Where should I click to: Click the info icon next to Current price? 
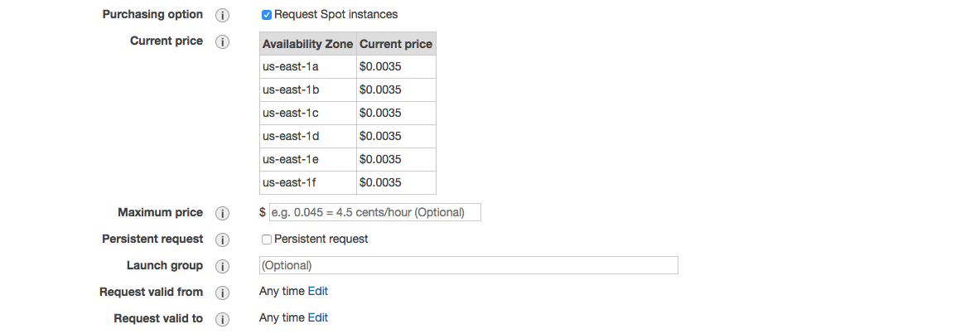click(x=222, y=41)
